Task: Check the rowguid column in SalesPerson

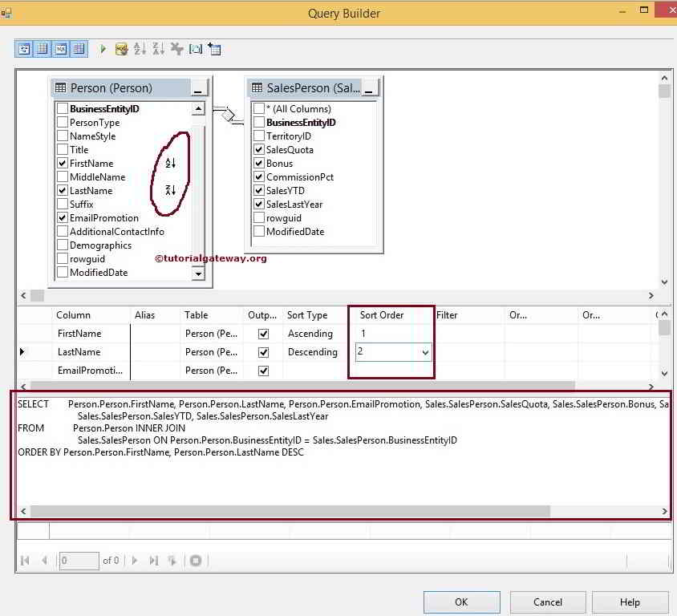Action: click(x=259, y=217)
